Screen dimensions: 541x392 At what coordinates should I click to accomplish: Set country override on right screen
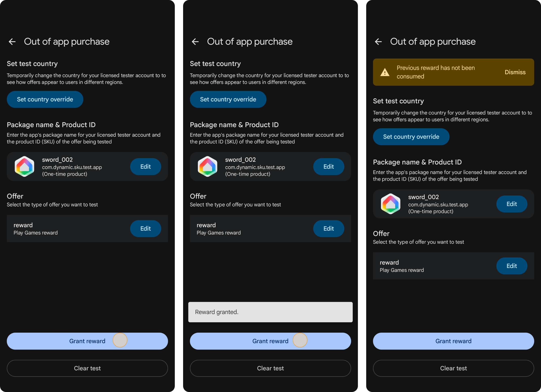[x=411, y=137]
